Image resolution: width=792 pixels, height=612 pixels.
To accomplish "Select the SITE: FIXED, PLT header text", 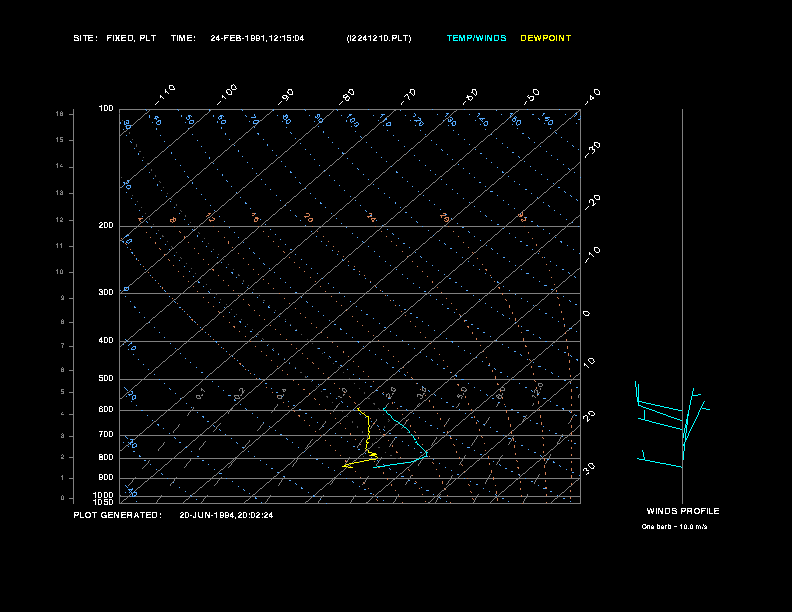I will click(x=115, y=38).
